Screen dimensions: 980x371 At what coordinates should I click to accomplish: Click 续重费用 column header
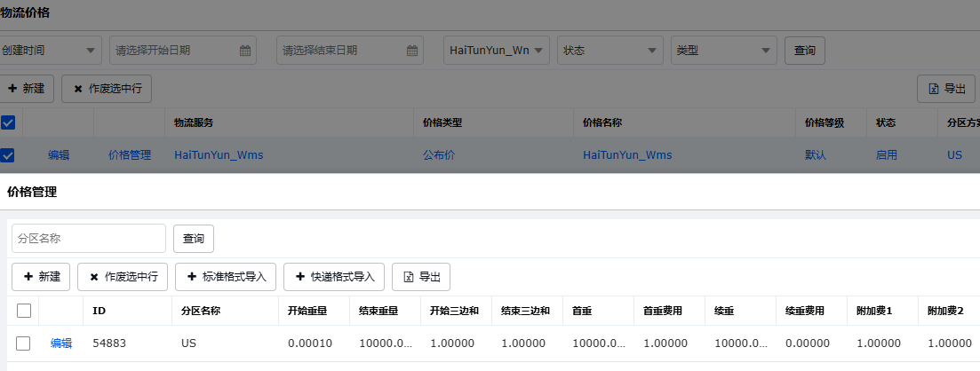coord(805,311)
